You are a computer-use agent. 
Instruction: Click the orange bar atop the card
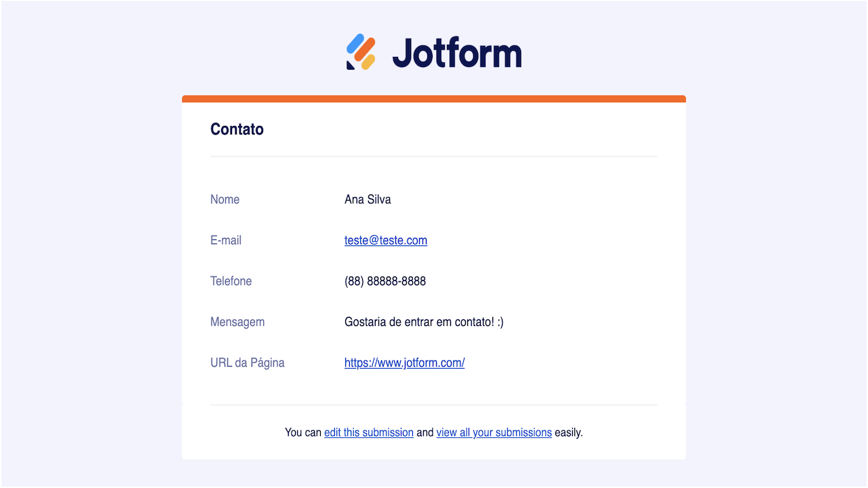click(434, 99)
